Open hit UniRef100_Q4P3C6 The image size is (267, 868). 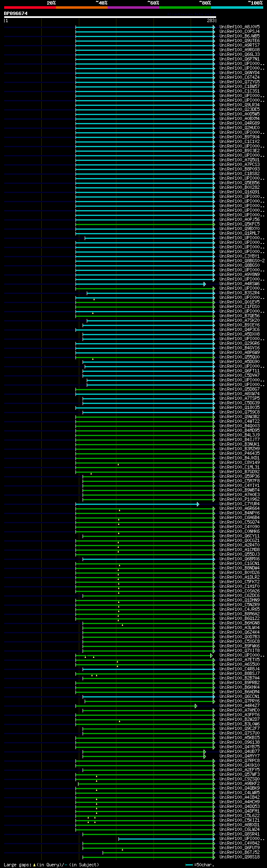[x=239, y=329]
